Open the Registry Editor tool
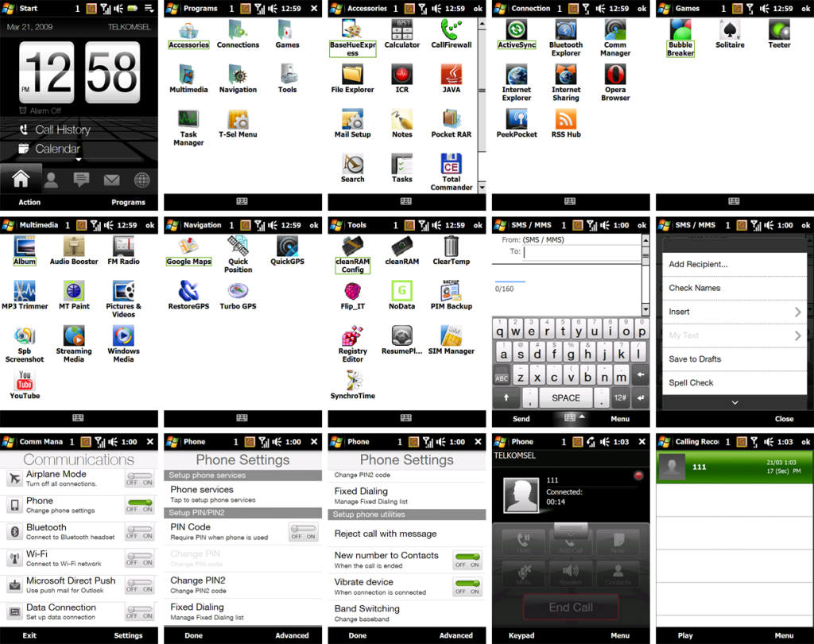This screenshot has height=644, width=814. 352,344
